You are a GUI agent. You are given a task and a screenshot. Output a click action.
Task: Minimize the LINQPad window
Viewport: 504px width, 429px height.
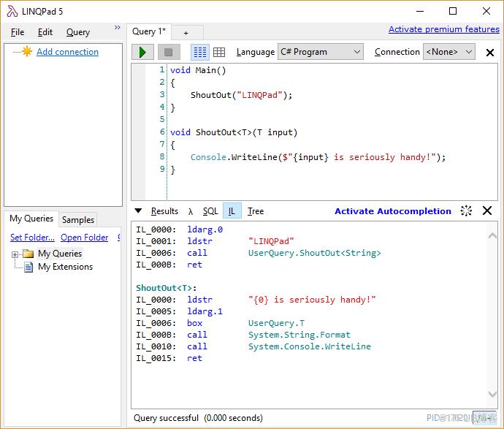(420, 11)
